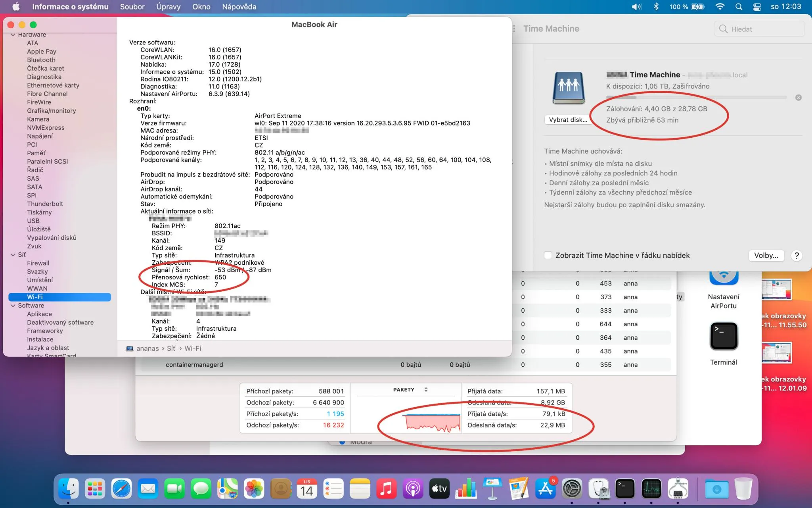Launch Keynote from the Dock
This screenshot has width=812, height=508.
click(493, 488)
